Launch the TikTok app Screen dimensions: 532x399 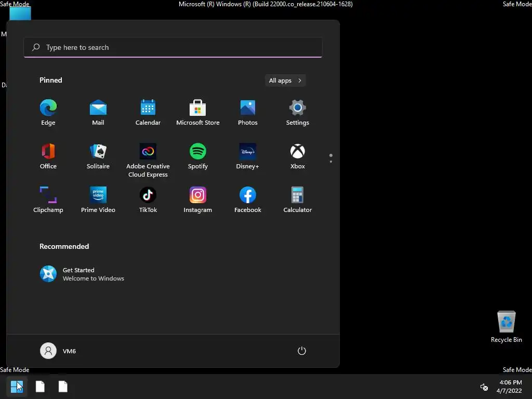(148, 200)
